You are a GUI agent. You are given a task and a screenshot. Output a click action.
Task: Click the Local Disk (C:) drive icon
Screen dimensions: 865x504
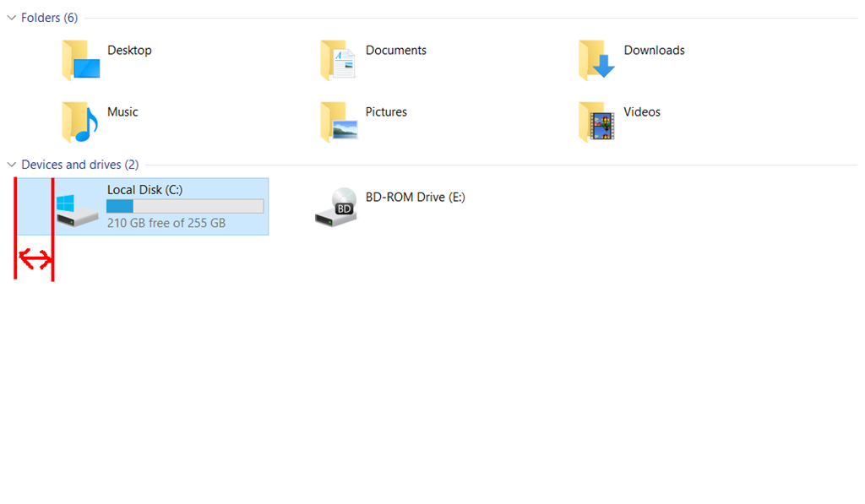pyautogui.click(x=77, y=211)
